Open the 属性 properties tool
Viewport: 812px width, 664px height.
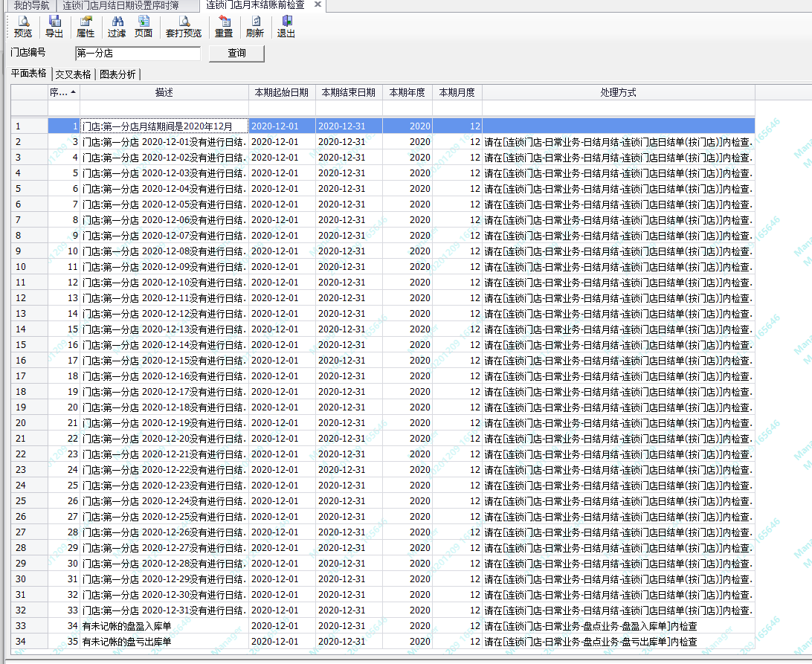click(86, 27)
